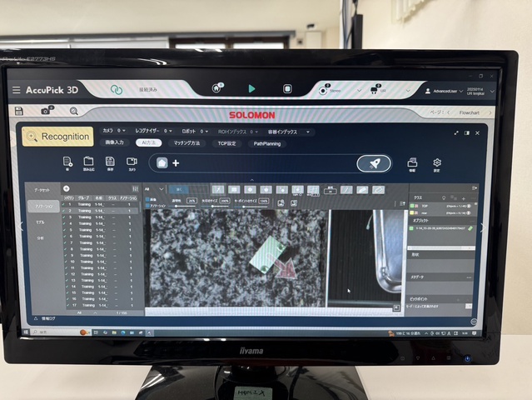532x400 pixels.
Task: Select the circle annotation tool
Action: pyautogui.click(x=250, y=189)
